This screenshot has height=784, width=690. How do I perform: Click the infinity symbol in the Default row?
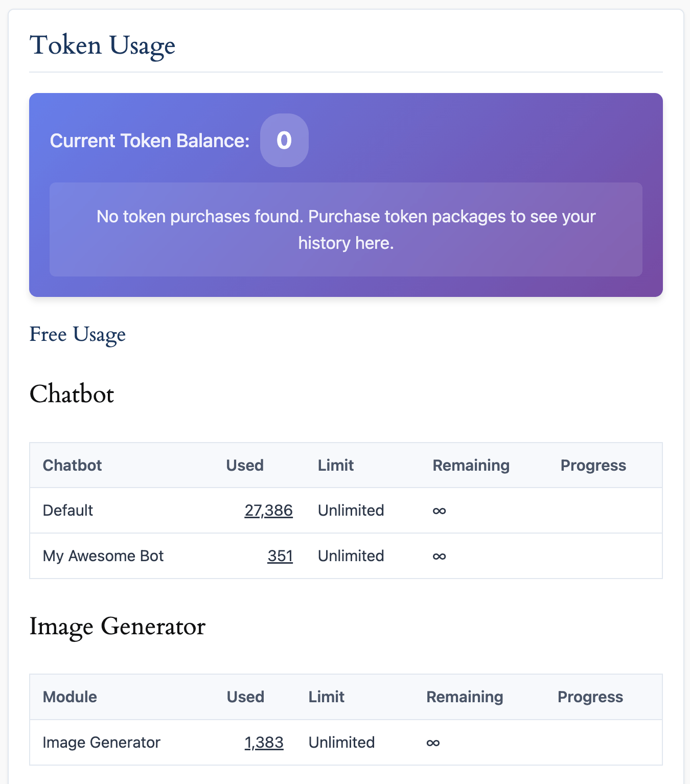tap(439, 511)
